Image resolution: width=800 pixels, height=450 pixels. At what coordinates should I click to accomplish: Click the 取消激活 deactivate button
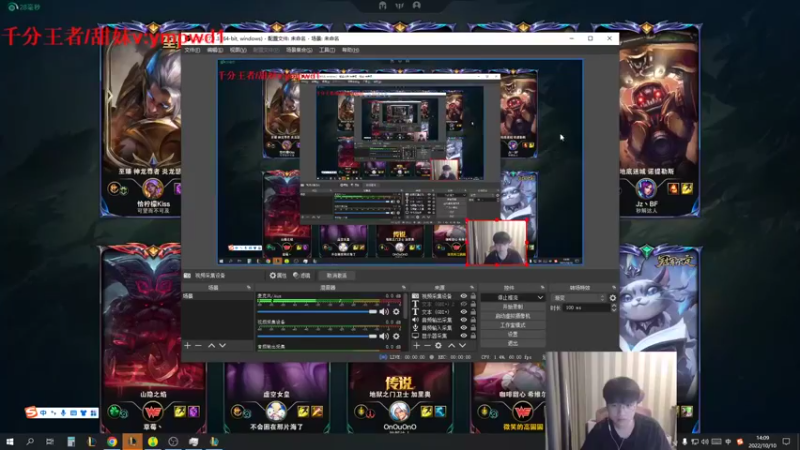coord(337,276)
